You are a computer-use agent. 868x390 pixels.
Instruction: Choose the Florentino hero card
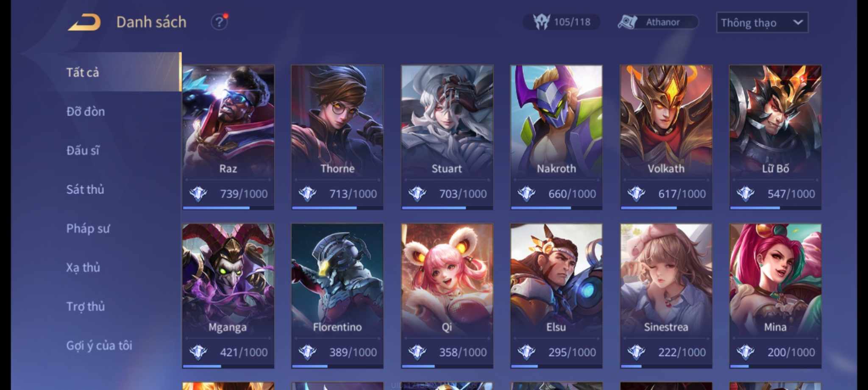tap(337, 296)
